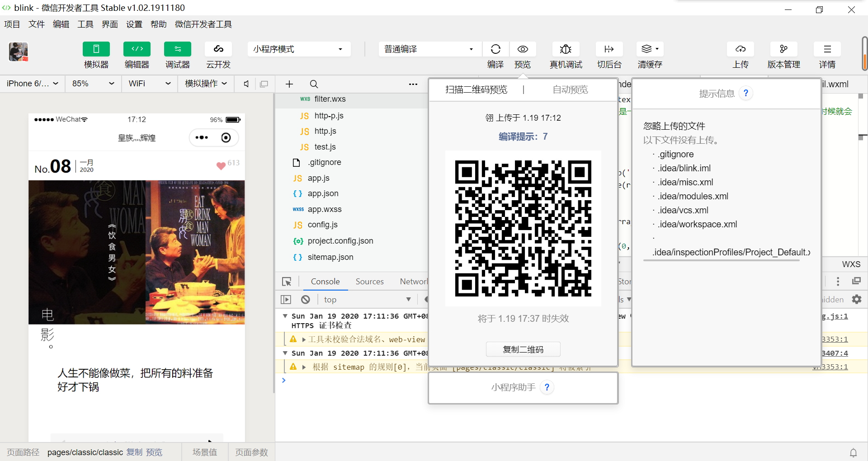Open the top context dropdown
The height and width of the screenshot is (461, 868).
[367, 300]
